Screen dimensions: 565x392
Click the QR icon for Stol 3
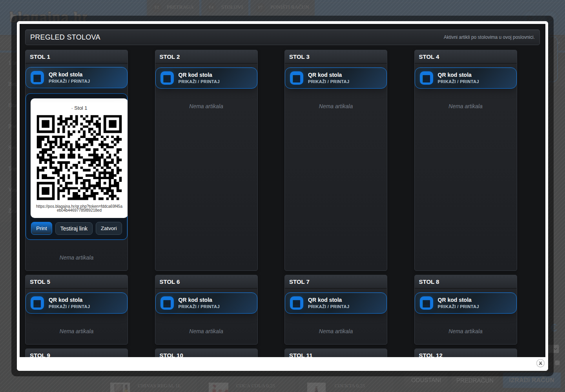pyautogui.click(x=297, y=78)
